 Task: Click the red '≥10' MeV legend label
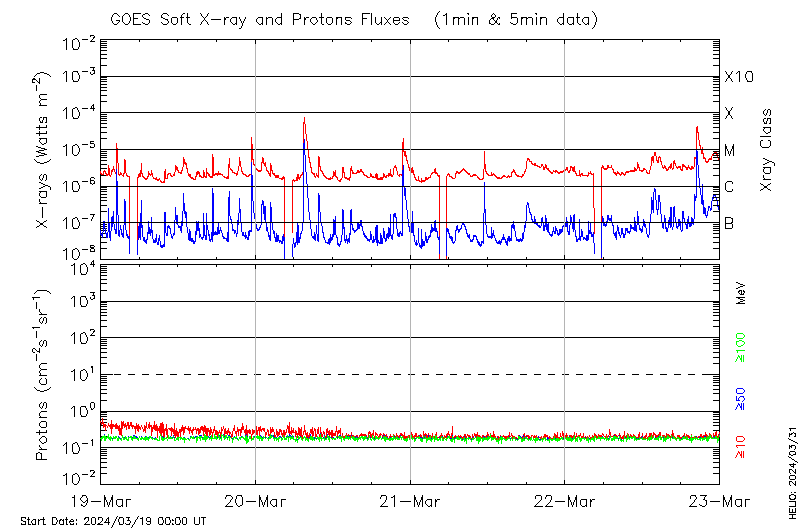click(x=741, y=447)
